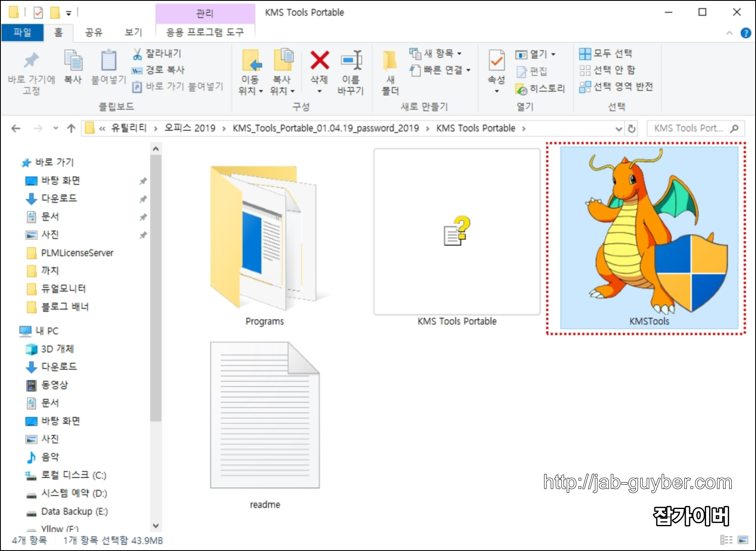The image size is (756, 551).
Task: Open the File (파일) menu
Action: (22, 32)
